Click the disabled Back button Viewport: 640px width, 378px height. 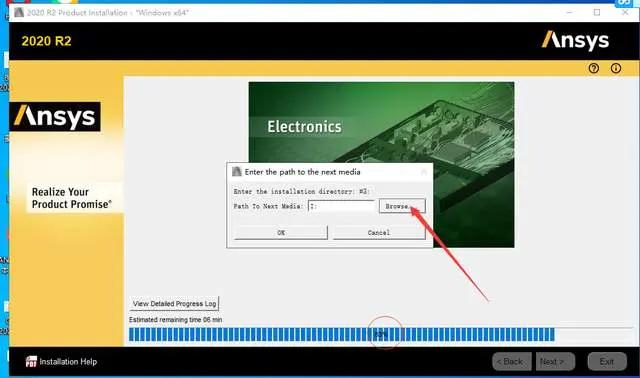tap(512, 361)
